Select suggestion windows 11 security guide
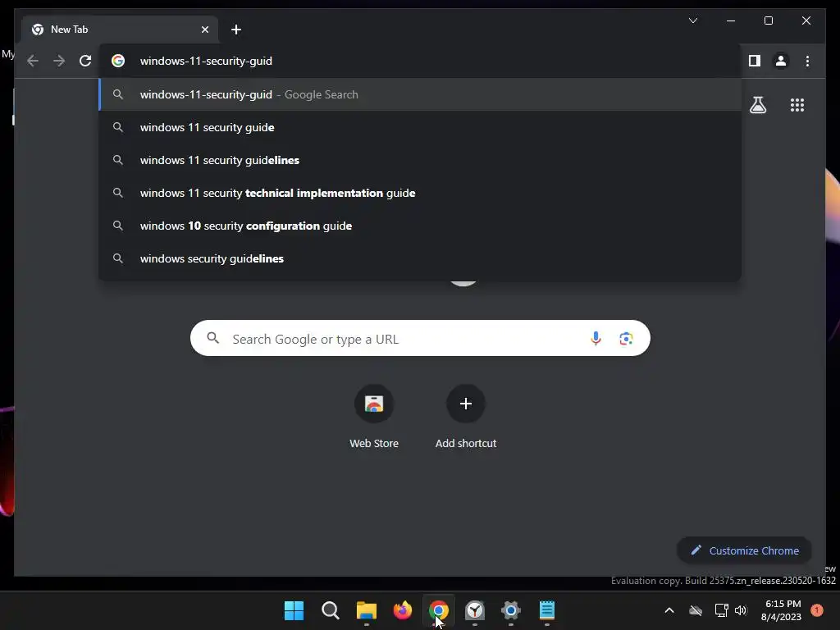The image size is (840, 630). [x=420, y=127]
